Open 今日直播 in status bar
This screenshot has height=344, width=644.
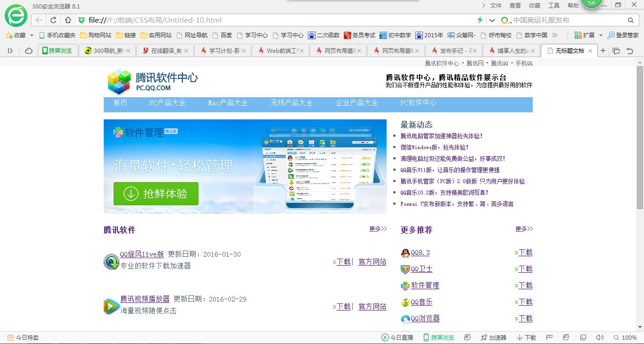[x=397, y=337]
